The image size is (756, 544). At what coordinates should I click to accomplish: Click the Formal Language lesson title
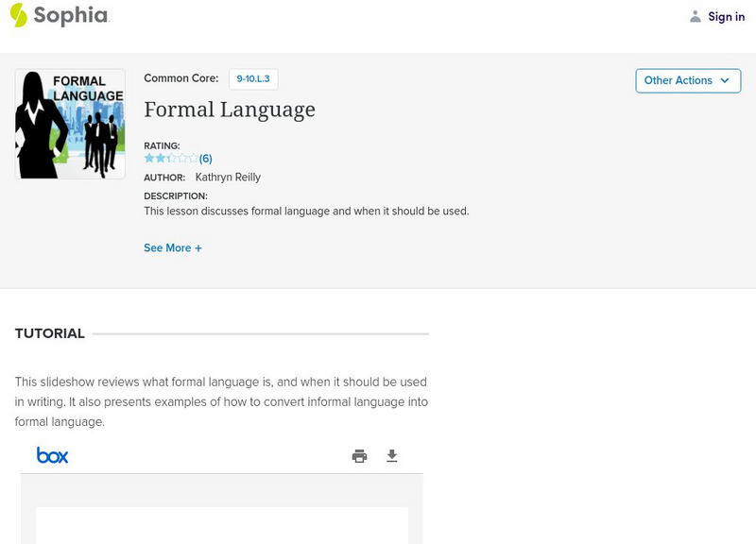(230, 110)
